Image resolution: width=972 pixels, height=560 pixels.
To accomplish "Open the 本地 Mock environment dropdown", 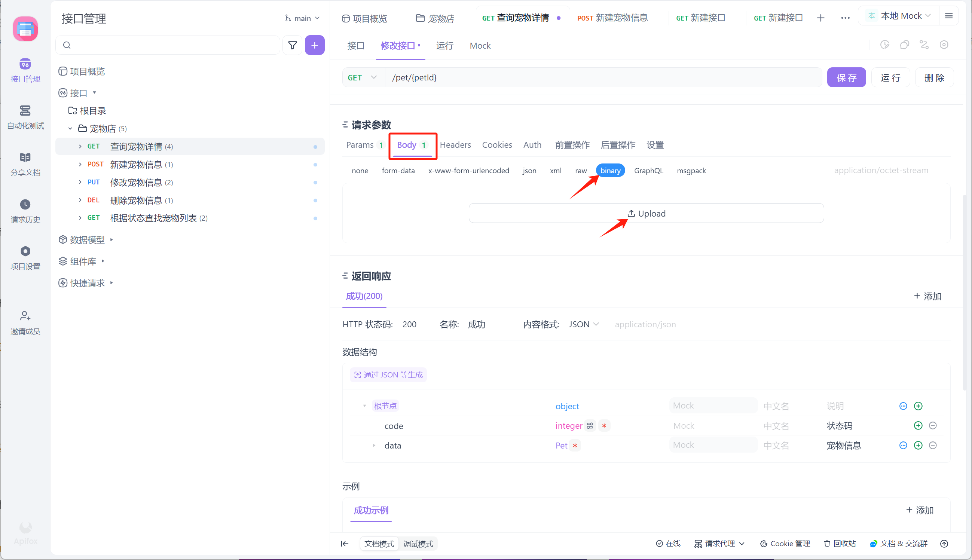I will point(901,16).
